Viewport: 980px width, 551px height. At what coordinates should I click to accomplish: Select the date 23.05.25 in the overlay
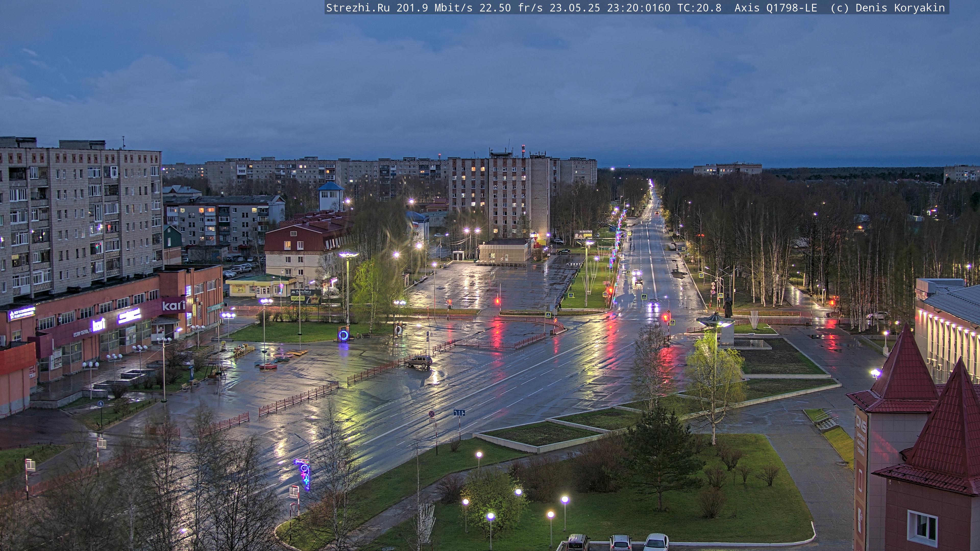click(x=575, y=8)
